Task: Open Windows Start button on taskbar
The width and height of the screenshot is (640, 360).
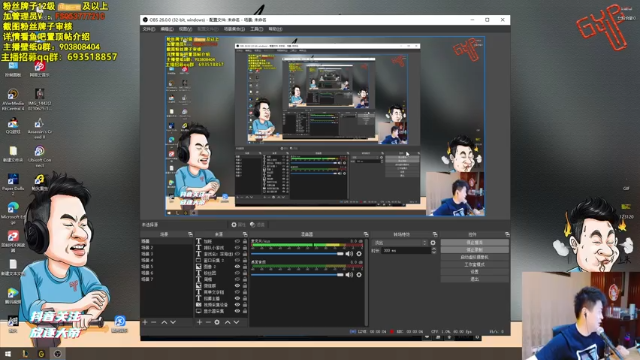Action: 7,354
